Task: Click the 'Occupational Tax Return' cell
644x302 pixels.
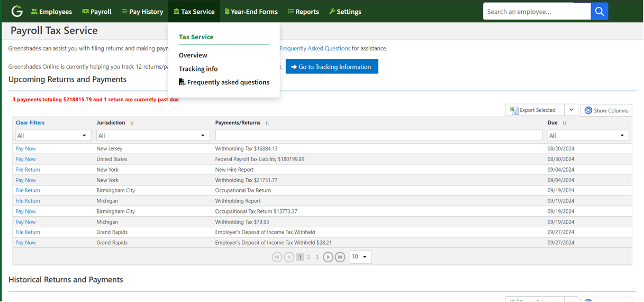Action: point(243,190)
